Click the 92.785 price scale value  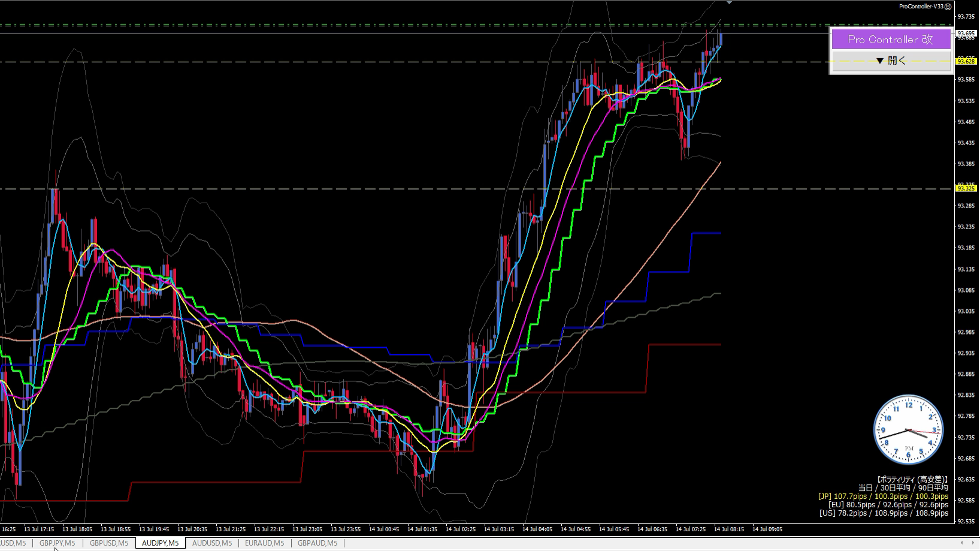(966, 416)
